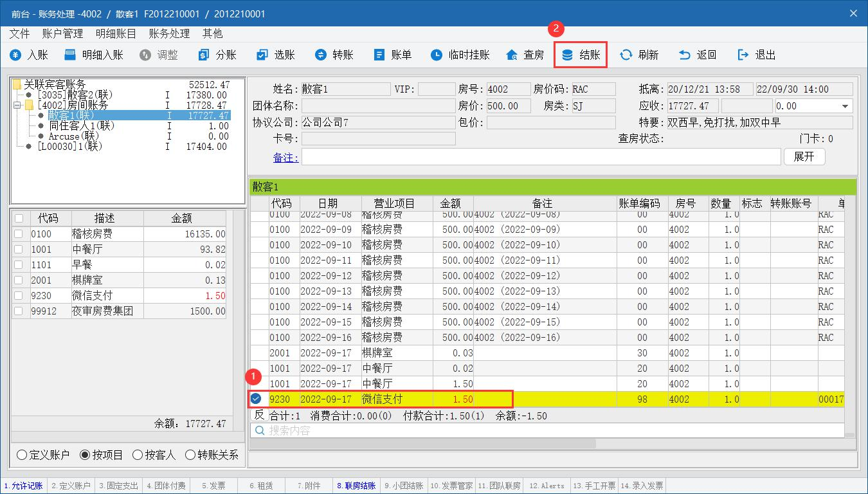Select [L00030]1(联) in the tree

(x=69, y=146)
